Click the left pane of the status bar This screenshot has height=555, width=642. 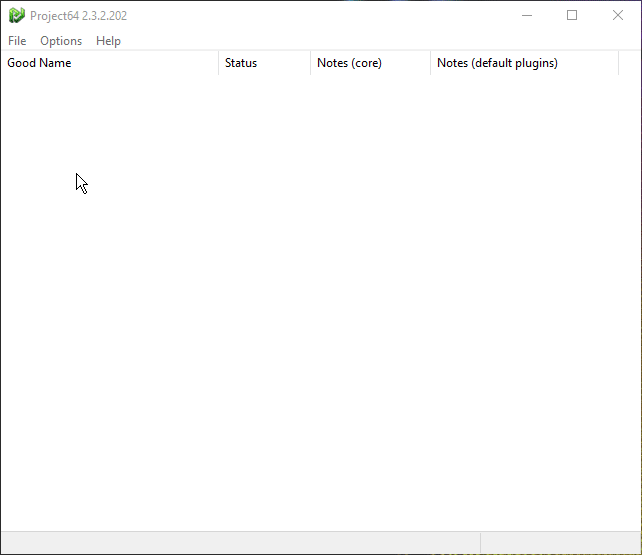[240, 542]
